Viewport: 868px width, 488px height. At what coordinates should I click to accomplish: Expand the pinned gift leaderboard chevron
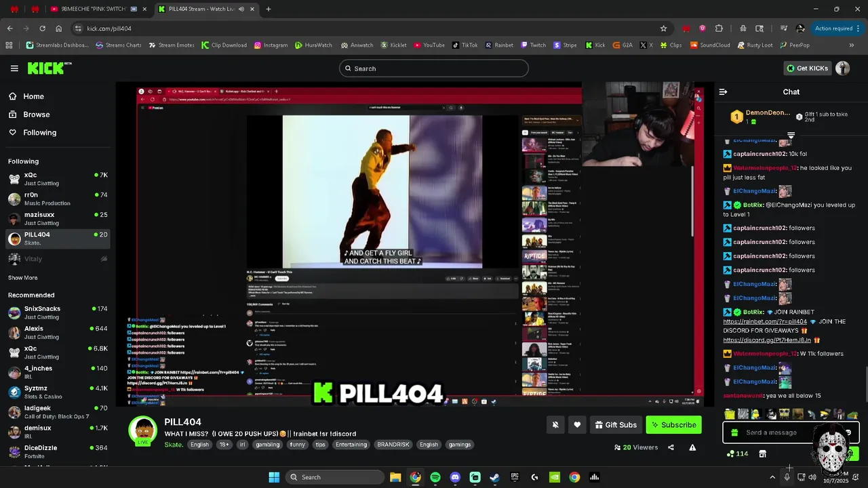791,136
